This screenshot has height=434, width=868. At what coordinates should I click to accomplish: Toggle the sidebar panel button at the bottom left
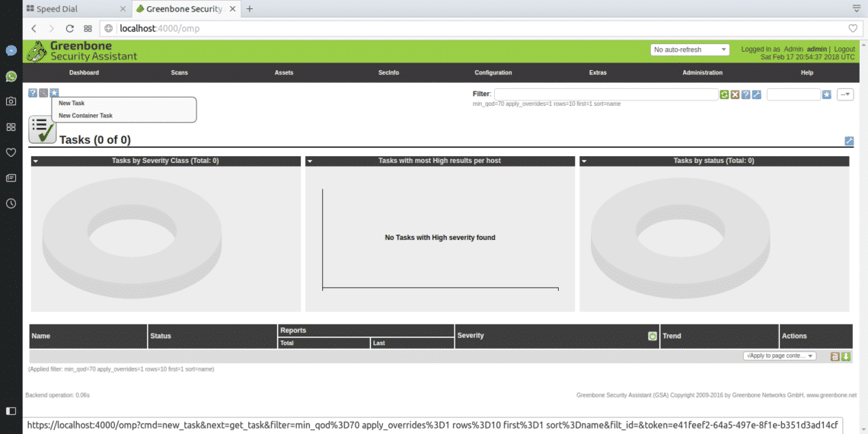[11, 410]
